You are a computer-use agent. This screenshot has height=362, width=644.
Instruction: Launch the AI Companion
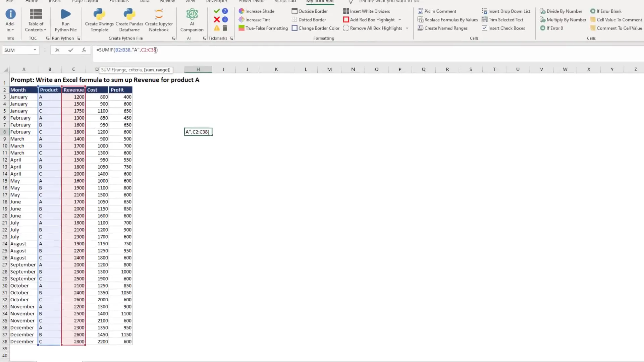(x=192, y=18)
